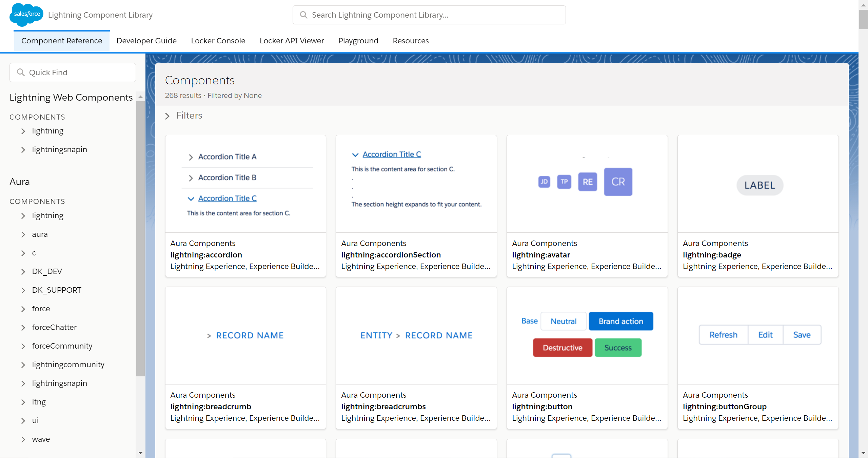Click the JD avatar preview
The image size is (868, 458).
(544, 182)
